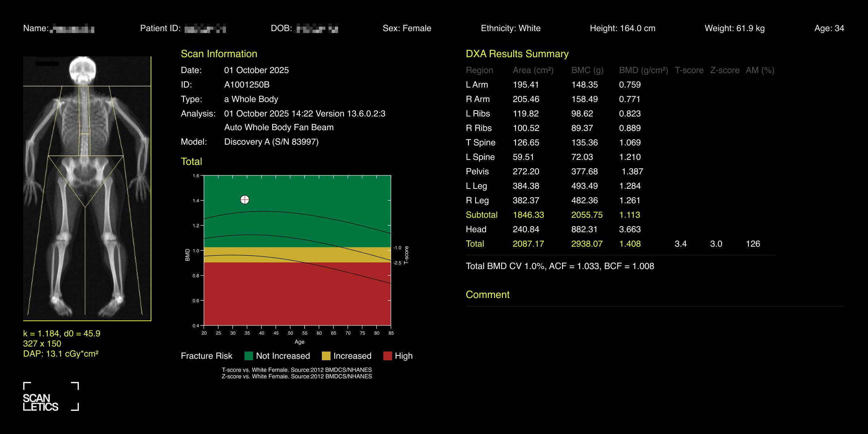Image resolution: width=868 pixels, height=434 pixels.
Task: Click the Z-score column header
Action: pyautogui.click(x=724, y=70)
